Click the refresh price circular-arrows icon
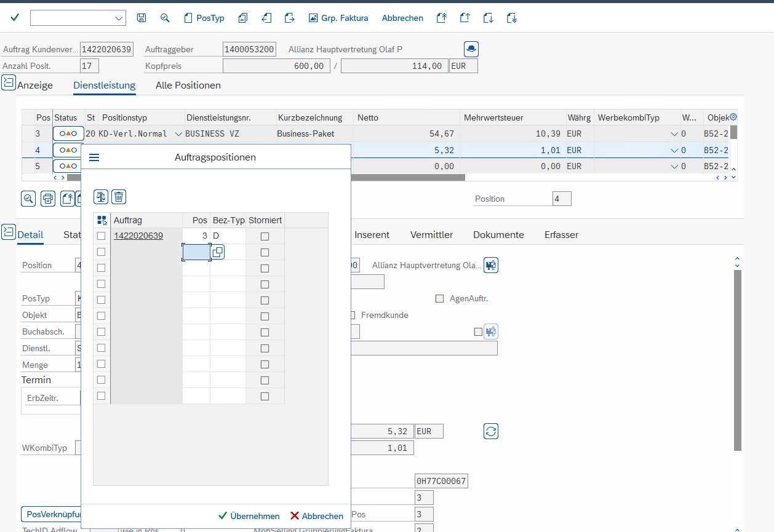The width and height of the screenshot is (774, 532). [x=490, y=431]
